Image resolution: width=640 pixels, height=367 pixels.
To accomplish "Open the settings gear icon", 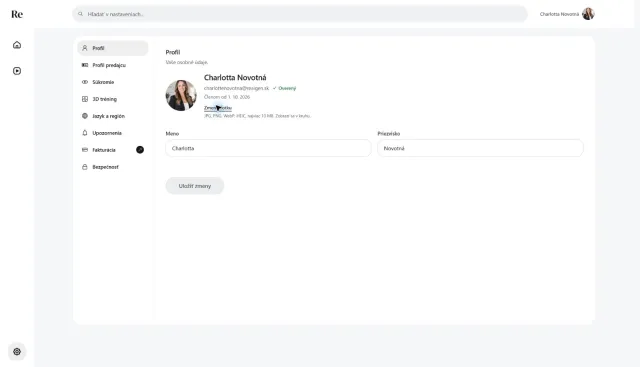I will [17, 351].
